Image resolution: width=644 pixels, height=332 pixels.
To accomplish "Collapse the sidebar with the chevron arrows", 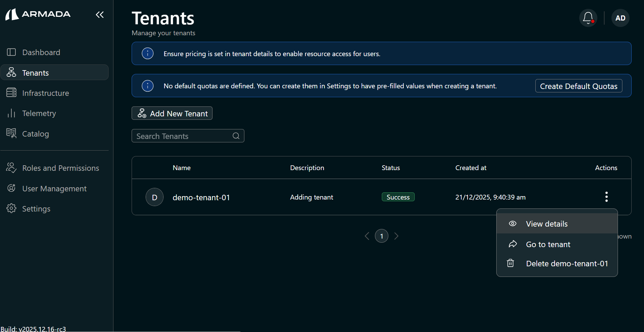I will [100, 15].
